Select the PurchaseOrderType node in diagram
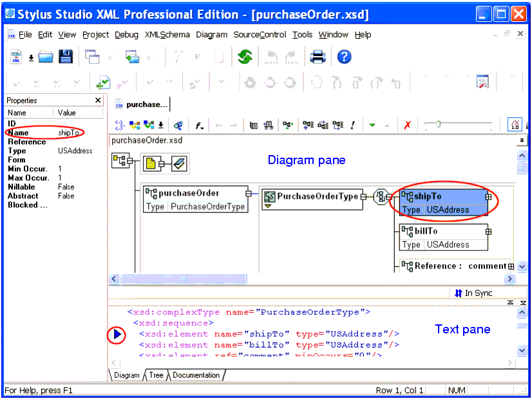 311,197
